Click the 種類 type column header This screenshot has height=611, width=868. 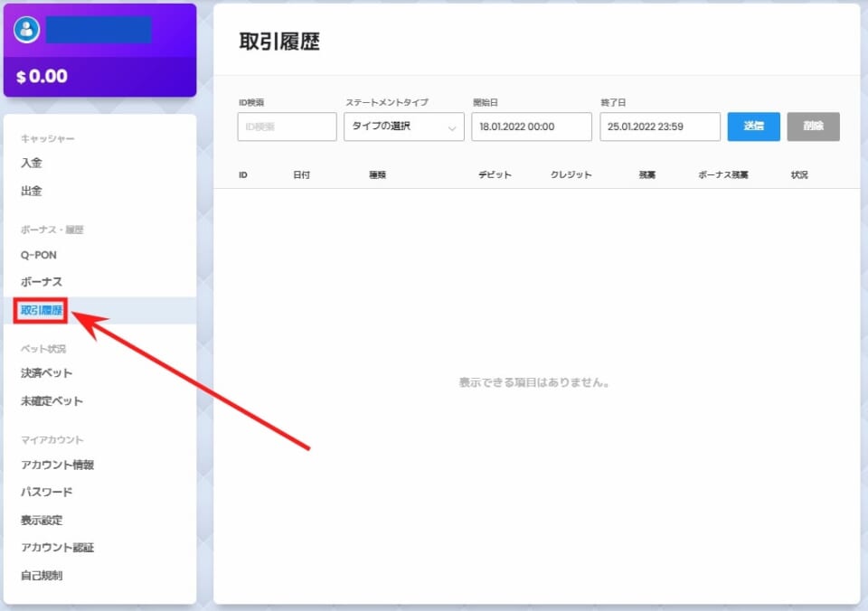(x=378, y=174)
